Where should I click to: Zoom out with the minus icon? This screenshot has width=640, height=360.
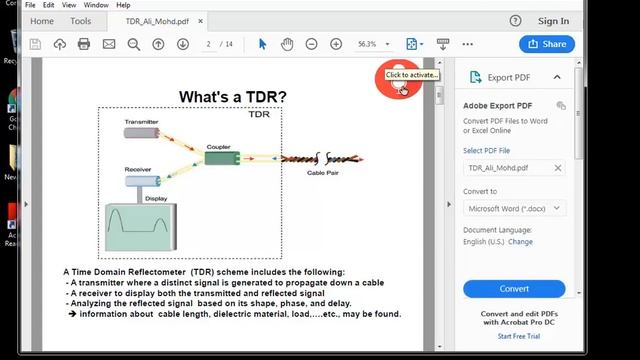point(311,44)
